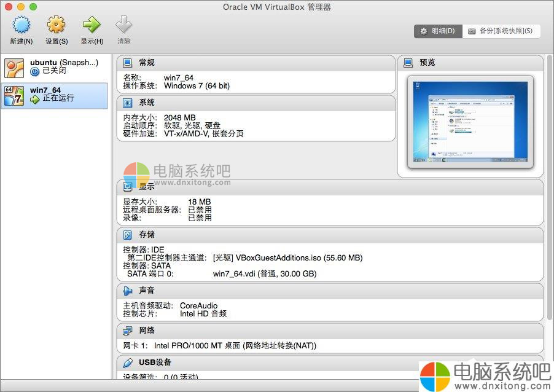Click the 网络 network section icon

(x=128, y=331)
